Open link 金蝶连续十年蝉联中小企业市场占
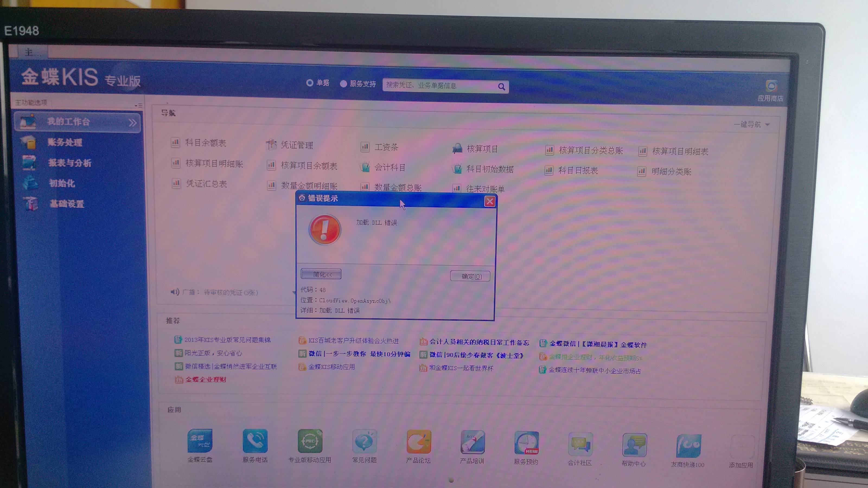This screenshot has width=868, height=488. click(595, 370)
